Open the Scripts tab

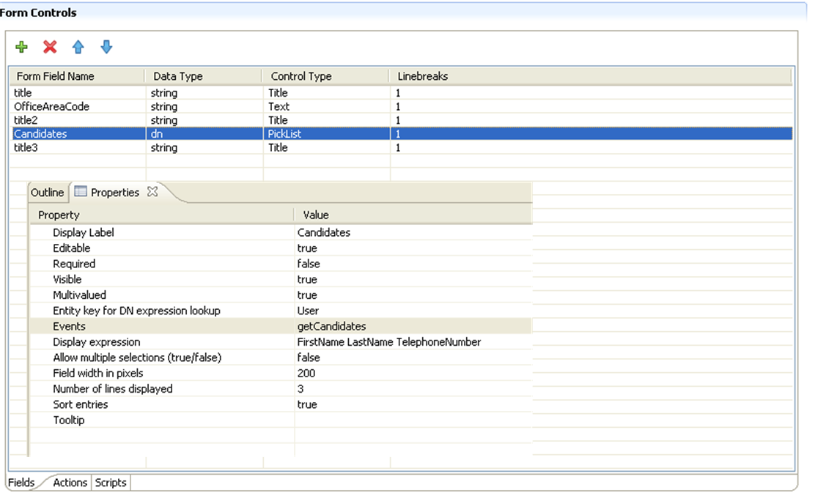[x=111, y=483]
